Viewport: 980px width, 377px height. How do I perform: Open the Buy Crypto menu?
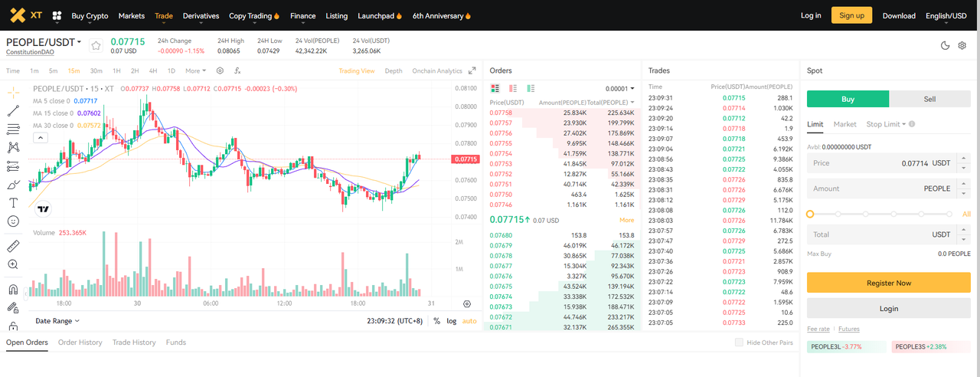[x=90, y=15]
